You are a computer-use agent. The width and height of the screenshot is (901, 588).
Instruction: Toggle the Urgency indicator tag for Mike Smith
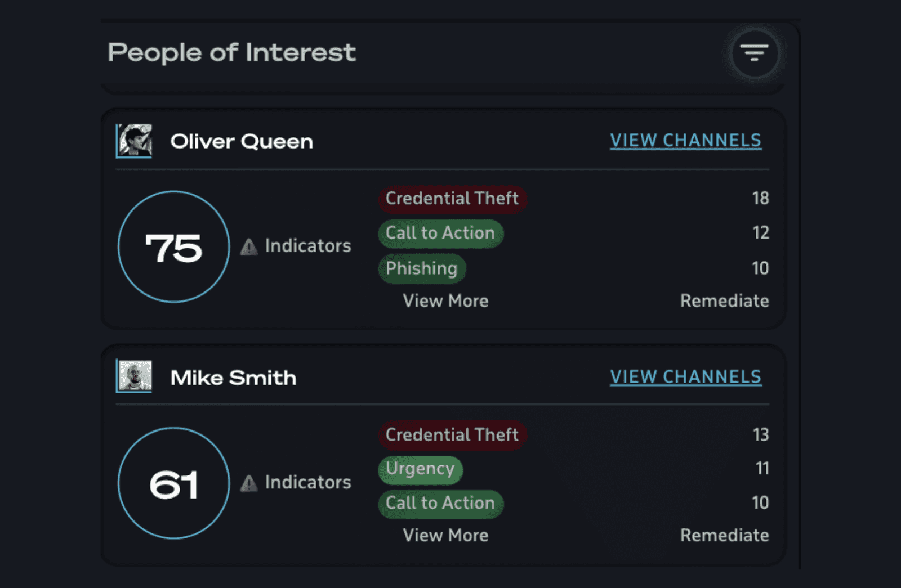420,469
